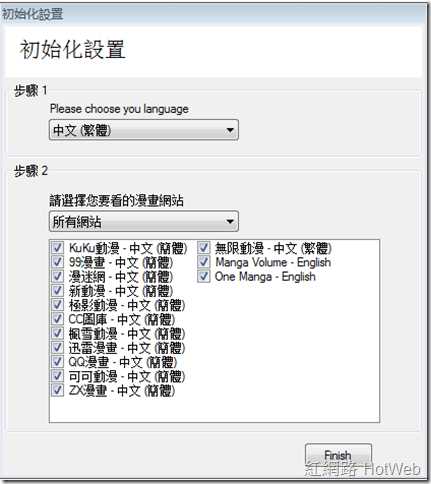The image size is (431, 484).
Task: Select the '無限動漫 - 中文 (繁體)' label text
Action: tap(273, 248)
